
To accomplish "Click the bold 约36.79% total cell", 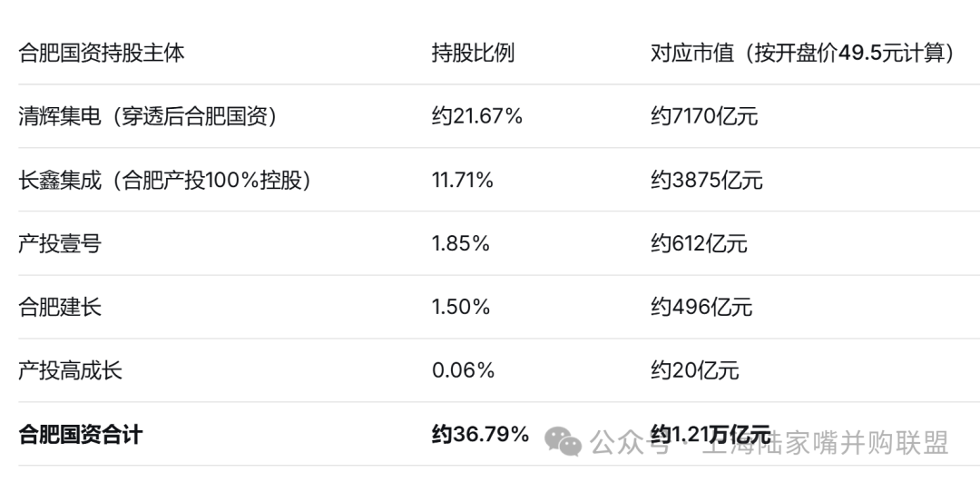I will 481,435.
